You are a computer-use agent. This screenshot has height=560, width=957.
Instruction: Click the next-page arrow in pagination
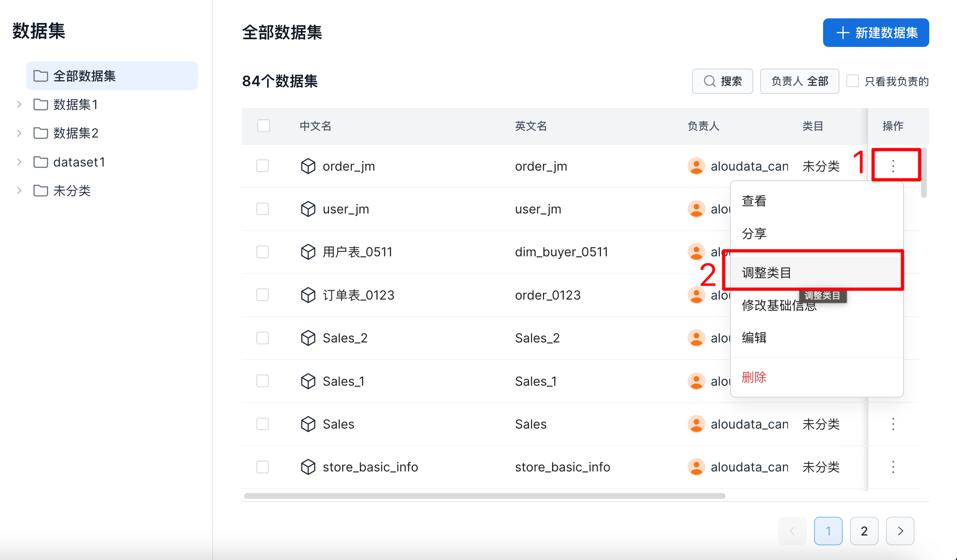pyautogui.click(x=900, y=531)
